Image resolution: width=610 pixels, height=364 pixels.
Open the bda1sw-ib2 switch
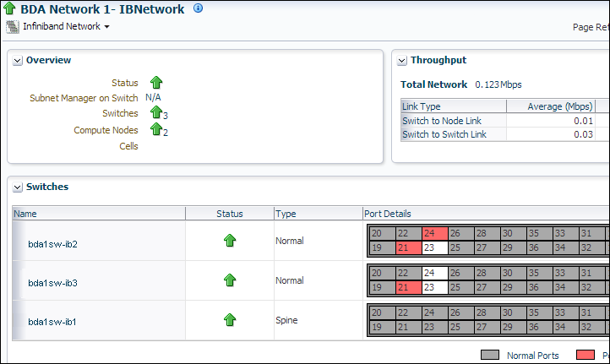pos(52,244)
